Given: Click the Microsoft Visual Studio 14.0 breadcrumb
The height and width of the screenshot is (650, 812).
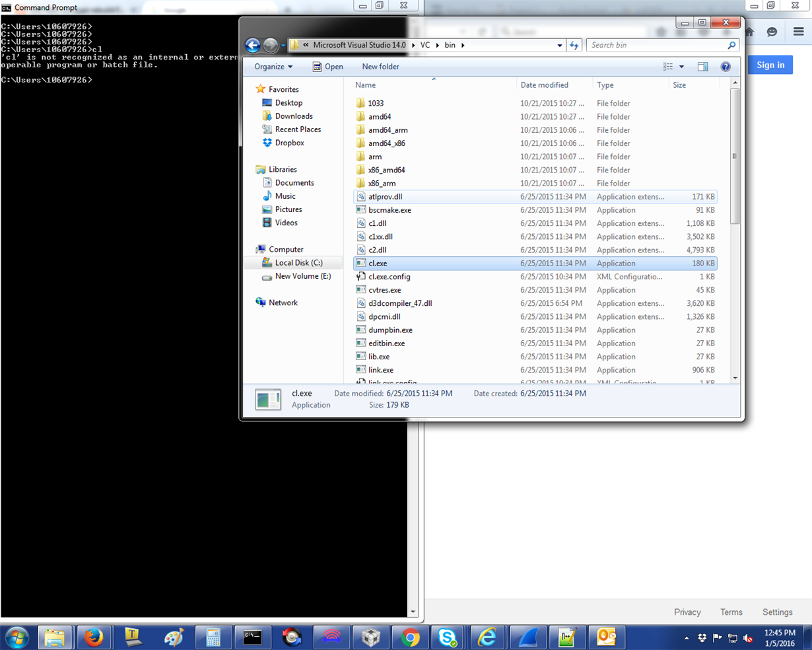Looking at the screenshot, I should coord(359,45).
